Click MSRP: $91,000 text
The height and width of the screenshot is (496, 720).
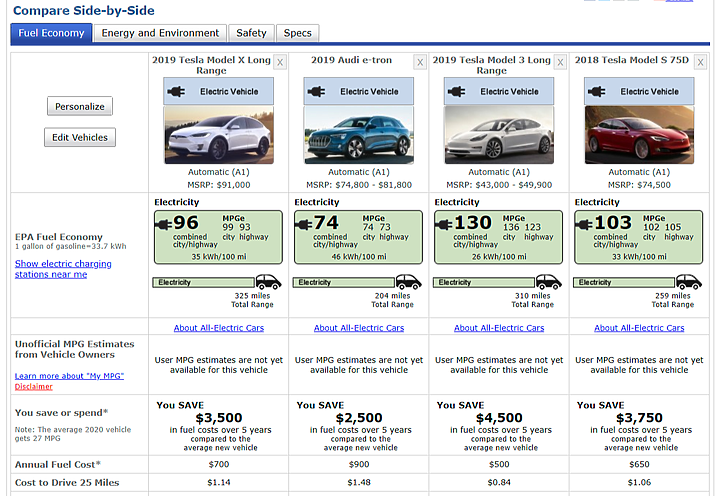219,185
